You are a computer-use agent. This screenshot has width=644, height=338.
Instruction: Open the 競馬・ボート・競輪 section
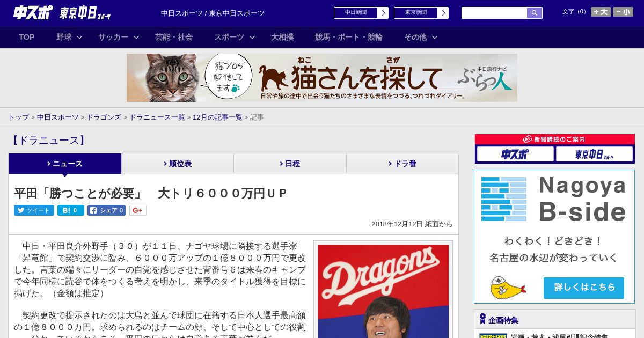click(349, 37)
